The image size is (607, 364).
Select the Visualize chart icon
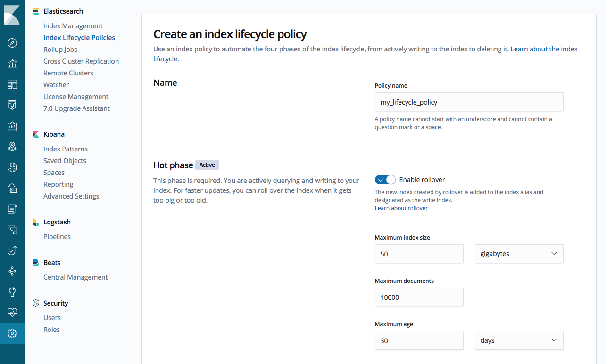12,63
